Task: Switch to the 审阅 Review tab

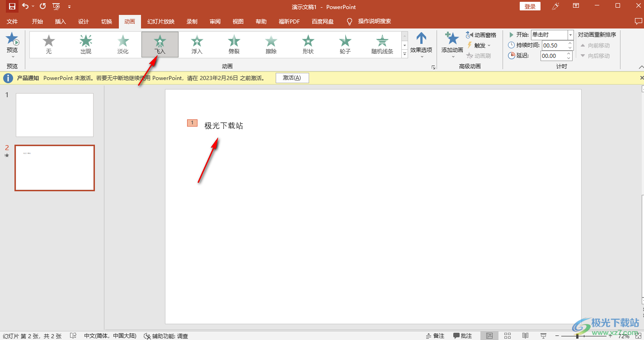Action: (215, 21)
